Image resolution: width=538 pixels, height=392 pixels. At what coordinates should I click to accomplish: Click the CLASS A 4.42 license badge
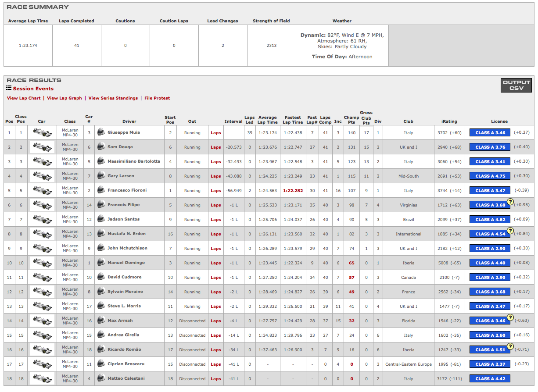pyautogui.click(x=490, y=378)
